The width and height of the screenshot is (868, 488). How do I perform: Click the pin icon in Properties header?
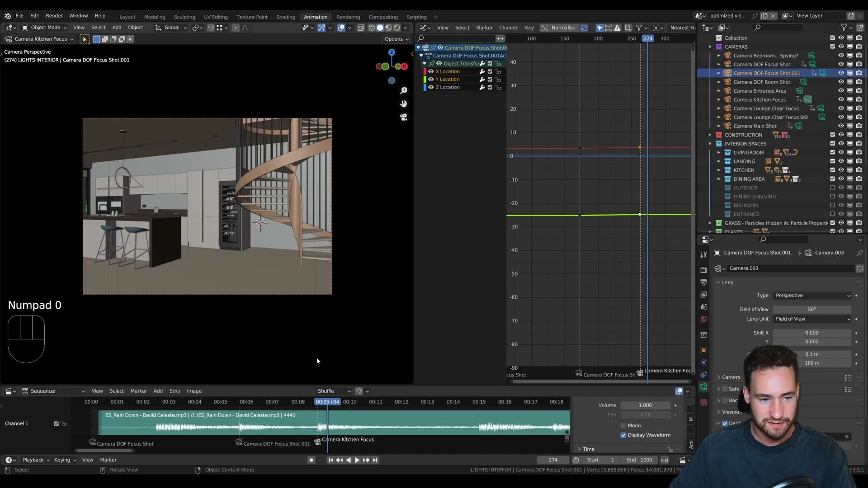[x=859, y=253]
